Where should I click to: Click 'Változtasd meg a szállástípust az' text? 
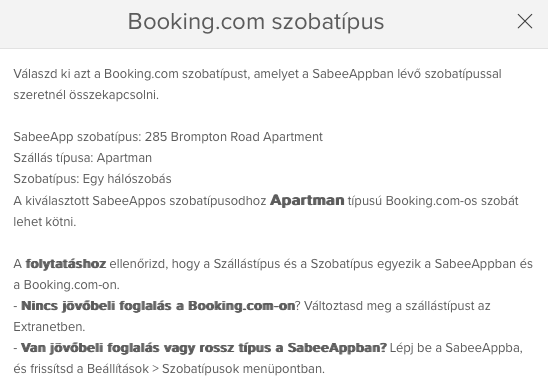[397, 306]
